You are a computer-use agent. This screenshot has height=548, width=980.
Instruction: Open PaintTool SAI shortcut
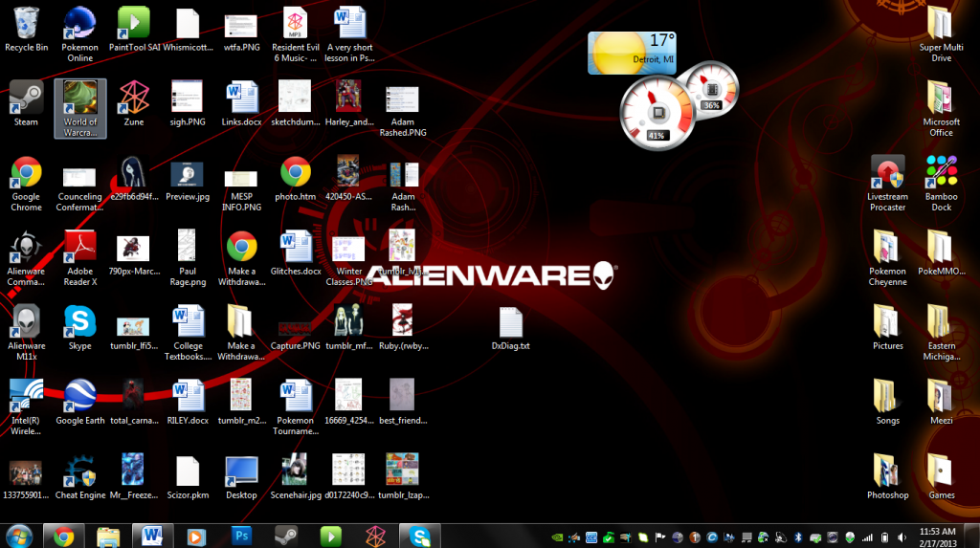click(x=134, y=30)
